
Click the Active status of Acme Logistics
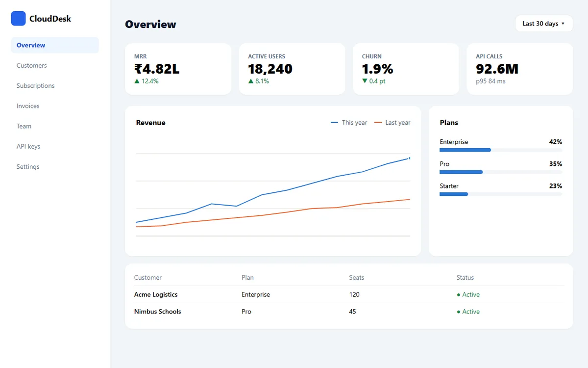[x=468, y=295]
